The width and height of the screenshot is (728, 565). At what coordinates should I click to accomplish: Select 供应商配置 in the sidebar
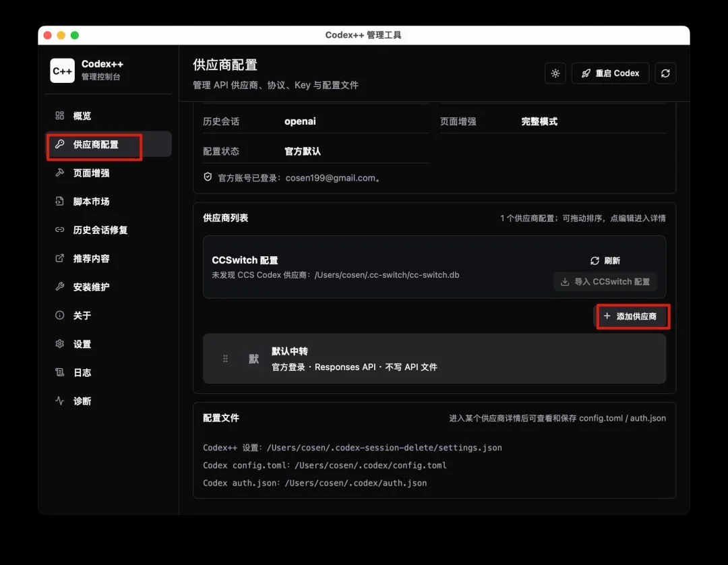pyautogui.click(x=109, y=144)
